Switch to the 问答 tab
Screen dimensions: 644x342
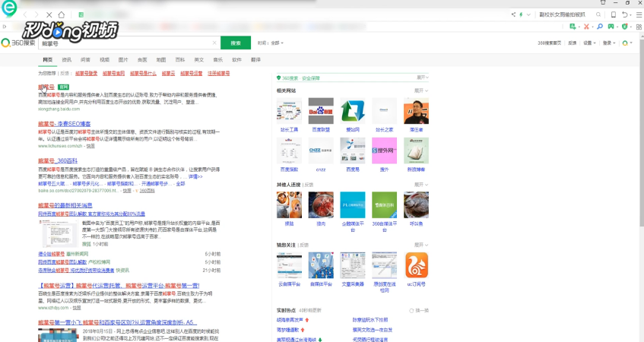coord(85,59)
